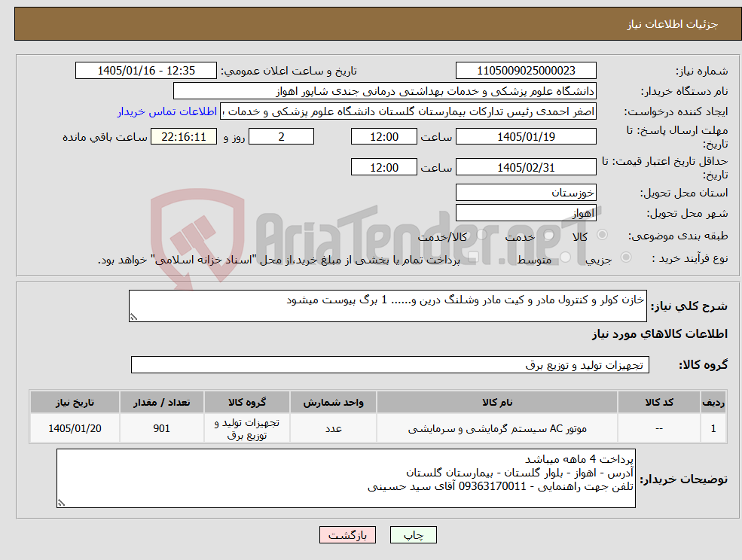The width and height of the screenshot is (742, 560).
Task: Open the اطلاعات تماس خریدار link
Action: pyautogui.click(x=167, y=111)
